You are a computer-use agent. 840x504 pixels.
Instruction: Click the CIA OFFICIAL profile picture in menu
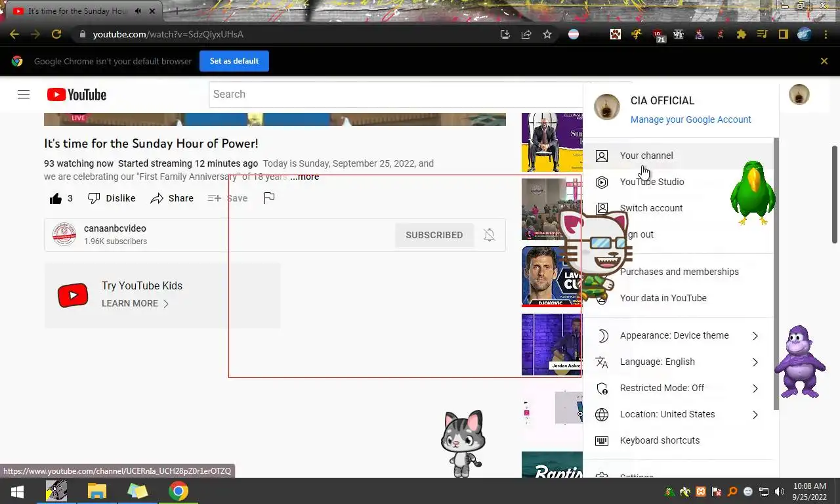click(607, 107)
